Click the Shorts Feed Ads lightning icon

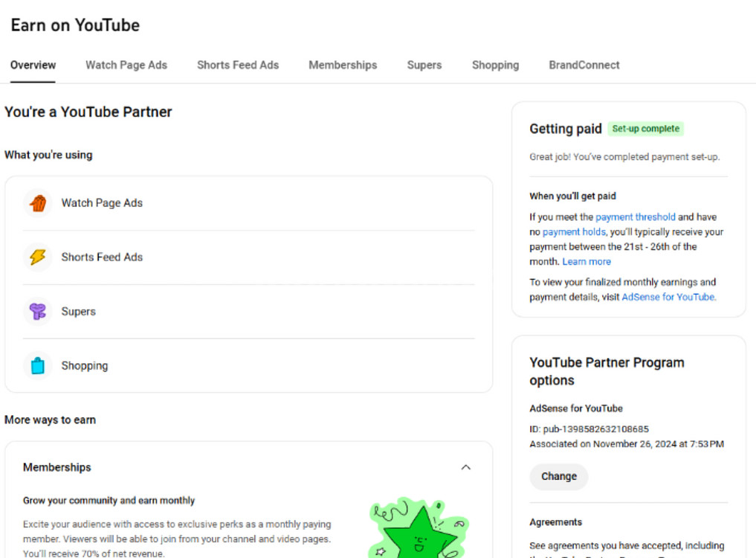(38, 257)
